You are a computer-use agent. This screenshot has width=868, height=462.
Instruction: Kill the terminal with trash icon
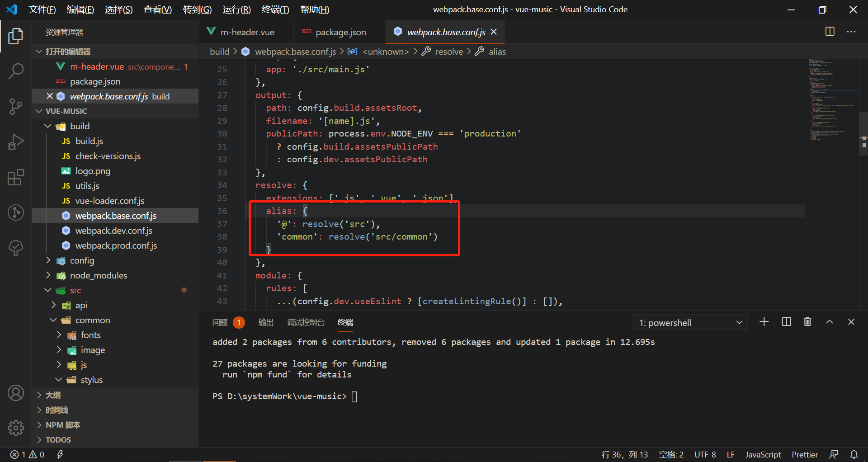(x=807, y=322)
